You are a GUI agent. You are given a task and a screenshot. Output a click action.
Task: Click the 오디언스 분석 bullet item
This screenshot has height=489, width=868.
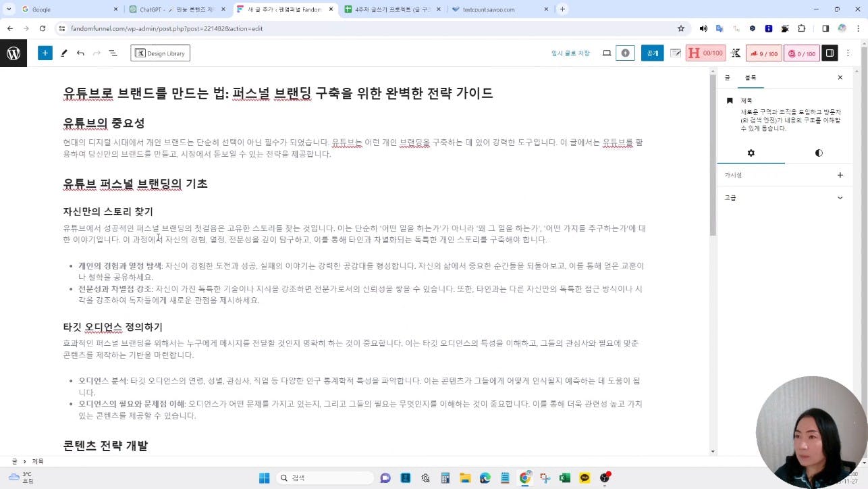361,386
